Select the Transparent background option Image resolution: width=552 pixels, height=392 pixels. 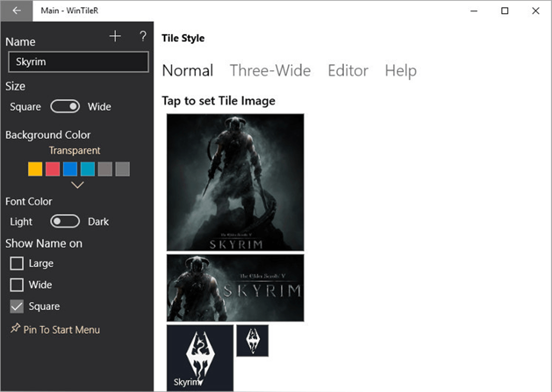click(x=75, y=151)
